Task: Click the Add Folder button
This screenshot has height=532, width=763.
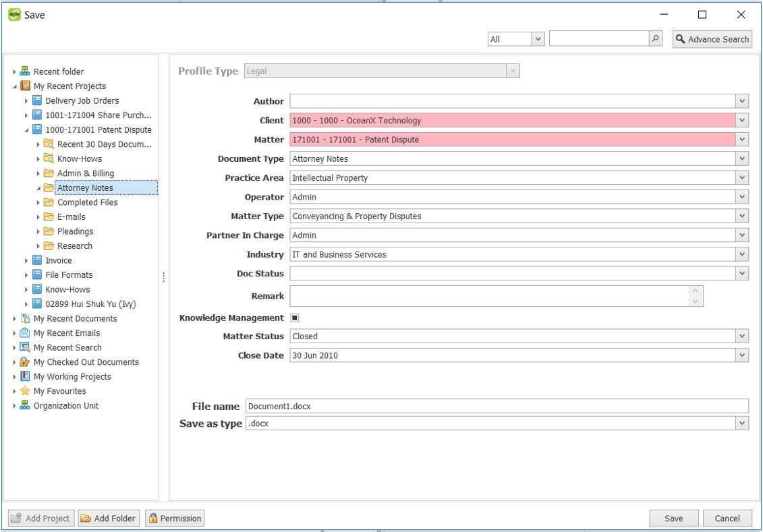Action: pos(109,518)
